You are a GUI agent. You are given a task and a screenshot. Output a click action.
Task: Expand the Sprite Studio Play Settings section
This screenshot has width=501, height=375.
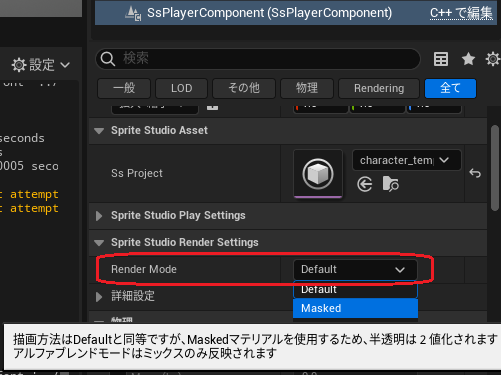(99, 216)
